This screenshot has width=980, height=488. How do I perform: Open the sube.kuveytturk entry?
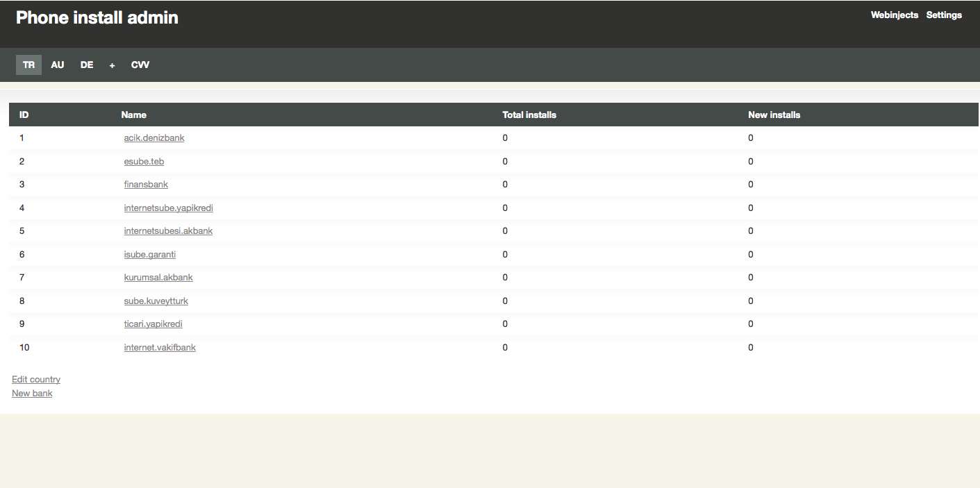pos(156,301)
